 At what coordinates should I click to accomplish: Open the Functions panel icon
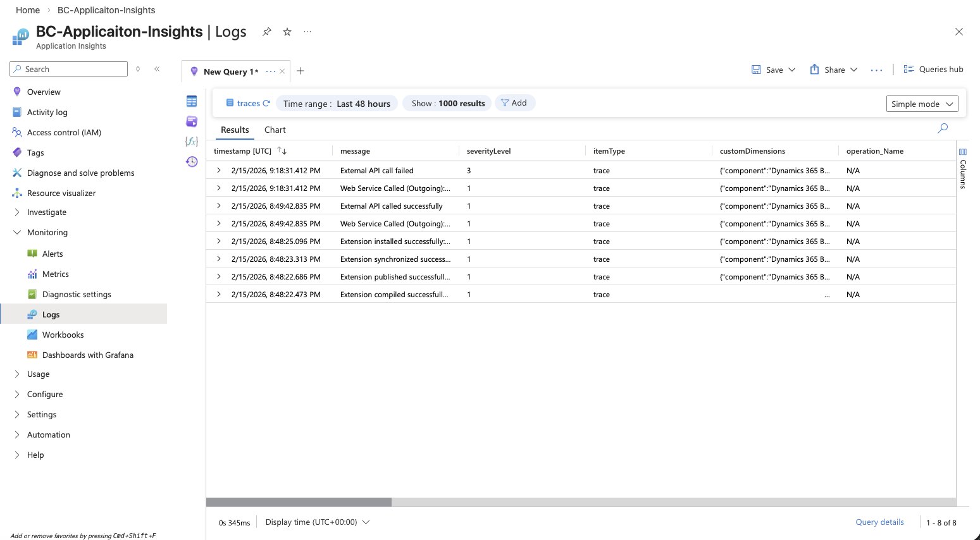pyautogui.click(x=192, y=142)
